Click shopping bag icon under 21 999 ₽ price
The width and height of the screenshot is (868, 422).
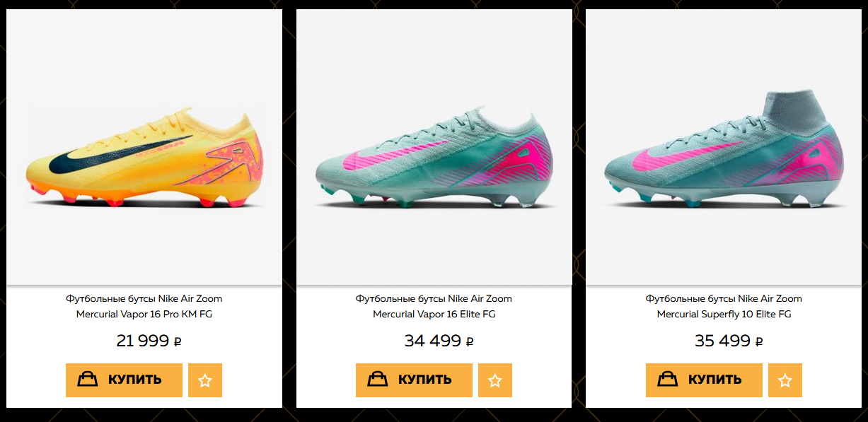click(88, 380)
